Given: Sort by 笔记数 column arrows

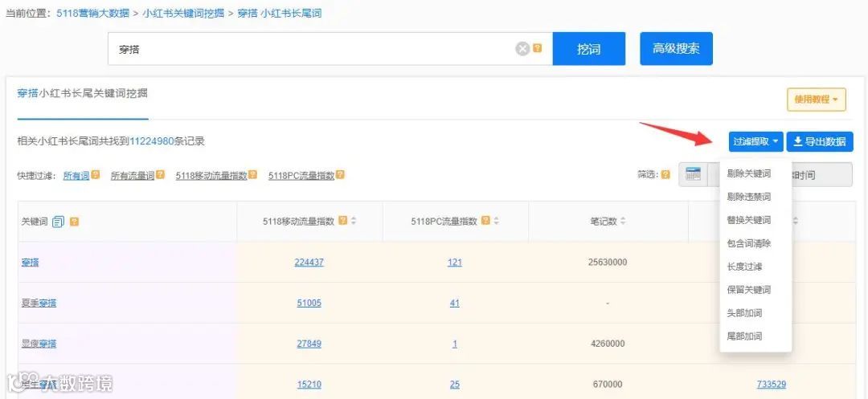Looking at the screenshot, I should click(x=623, y=222).
